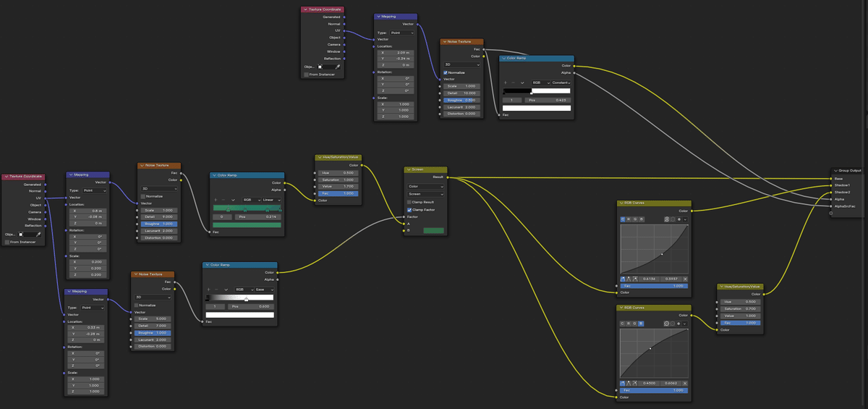Edit the Detail 10.000 field on the Noise Texture
Image resolution: width=868 pixels, height=409 pixels.
tap(462, 93)
